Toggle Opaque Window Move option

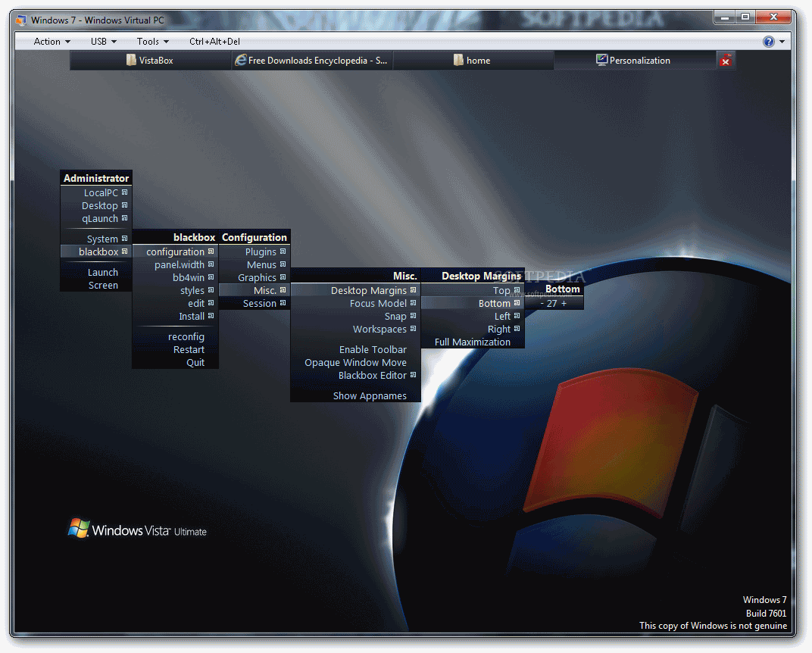[356, 363]
